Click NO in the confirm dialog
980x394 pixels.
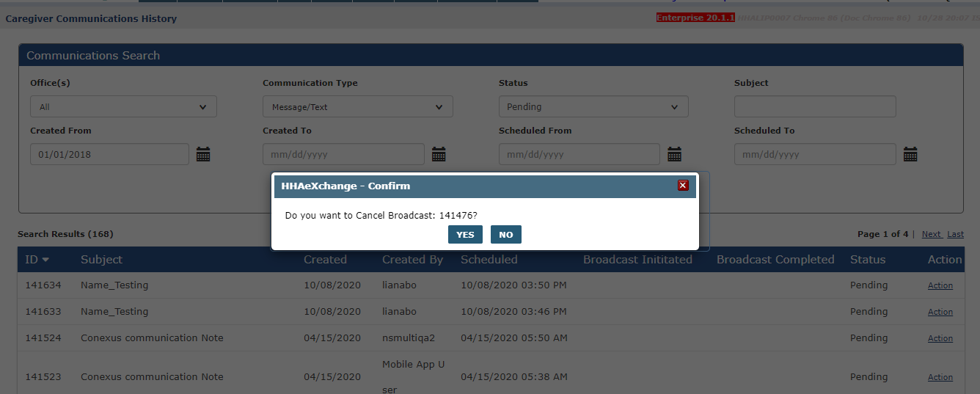[x=505, y=235]
